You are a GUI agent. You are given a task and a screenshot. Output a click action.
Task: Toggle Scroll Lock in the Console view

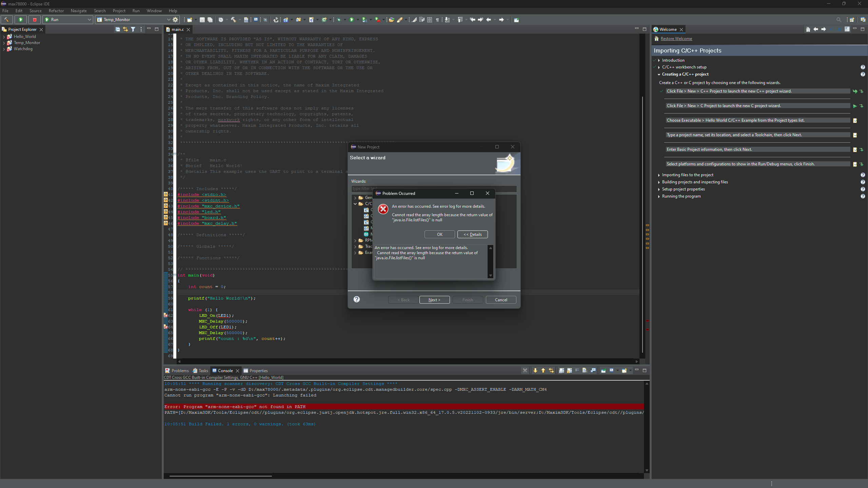pyautogui.click(x=569, y=370)
